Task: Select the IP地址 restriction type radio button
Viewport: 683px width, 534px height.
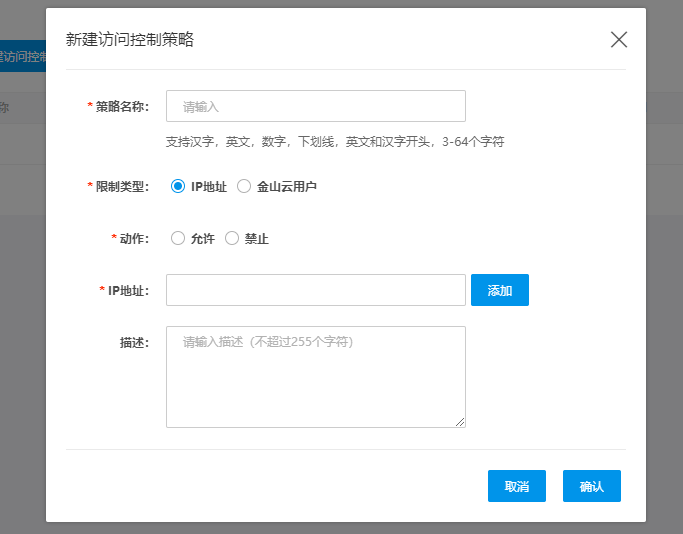Action: pyautogui.click(x=179, y=186)
